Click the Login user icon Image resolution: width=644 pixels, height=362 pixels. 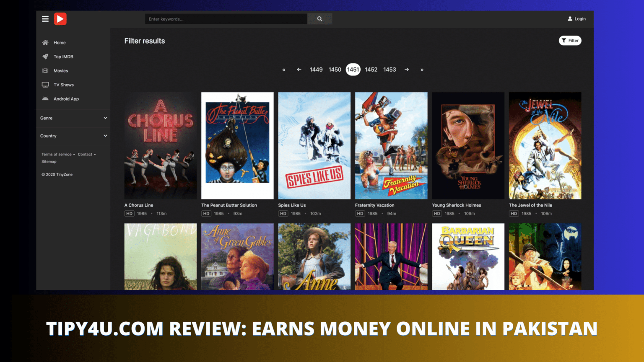(x=570, y=19)
